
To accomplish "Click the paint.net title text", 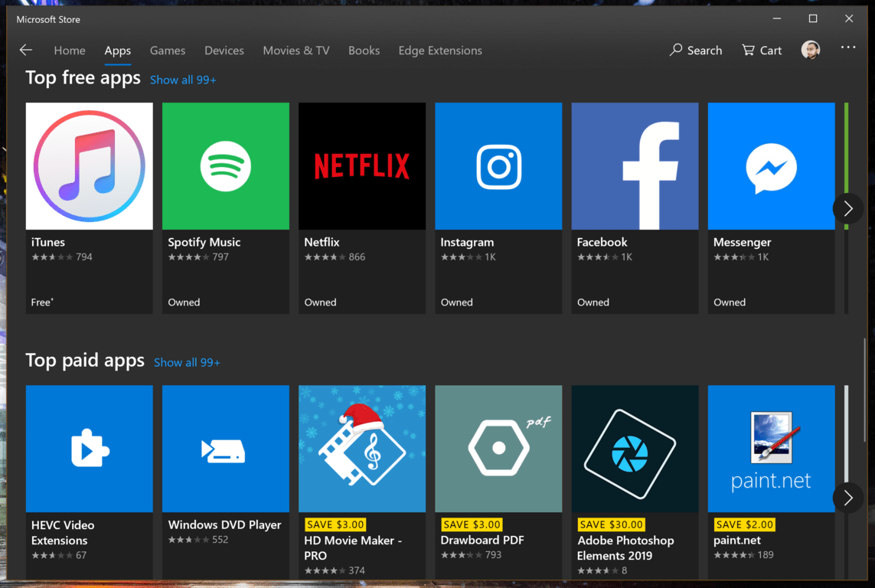I will [x=737, y=540].
